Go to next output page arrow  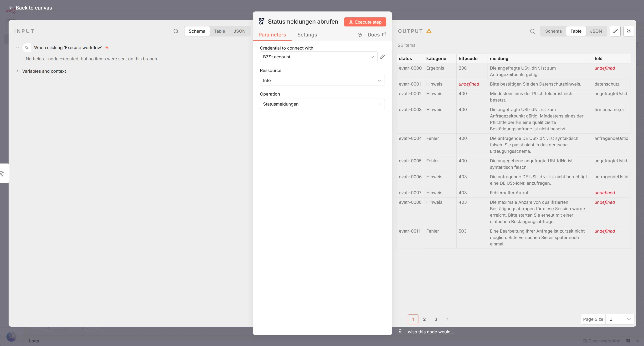[447, 319]
